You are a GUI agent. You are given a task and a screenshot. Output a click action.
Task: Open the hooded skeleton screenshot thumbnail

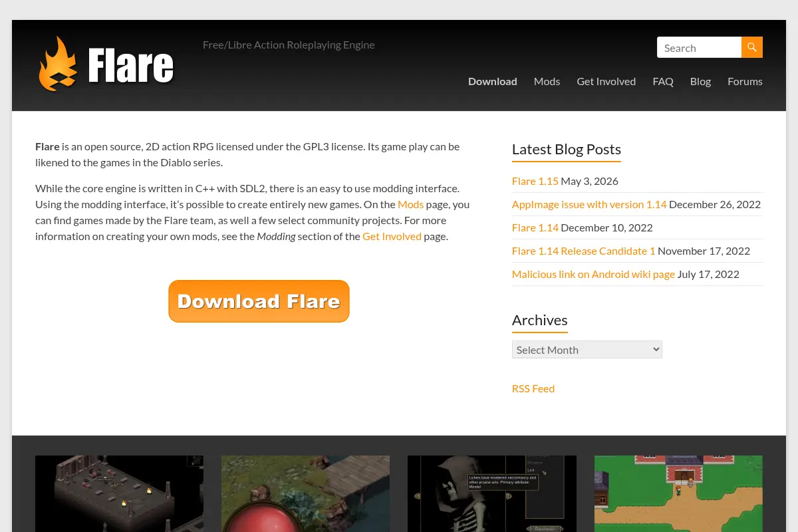point(492,493)
